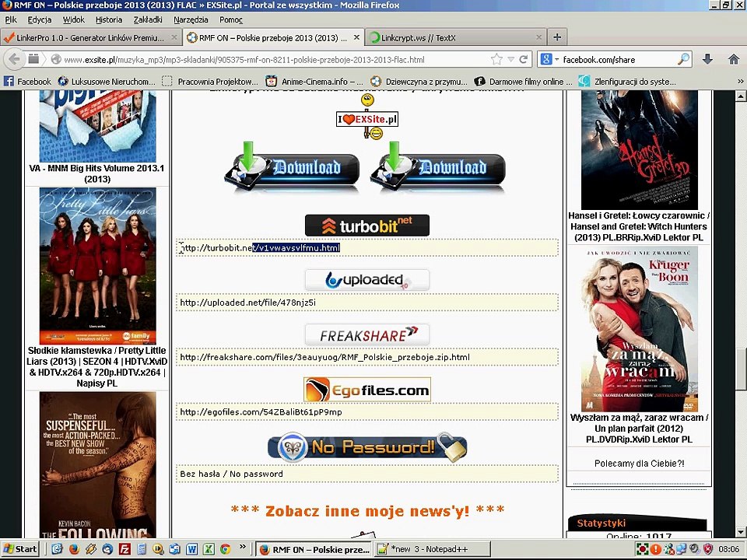
Task: Bookmark this page with the star icon
Action: click(496, 60)
